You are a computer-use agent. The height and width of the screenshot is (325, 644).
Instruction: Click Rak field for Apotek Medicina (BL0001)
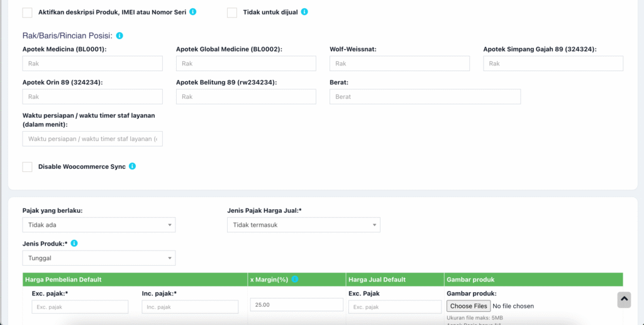coord(92,64)
